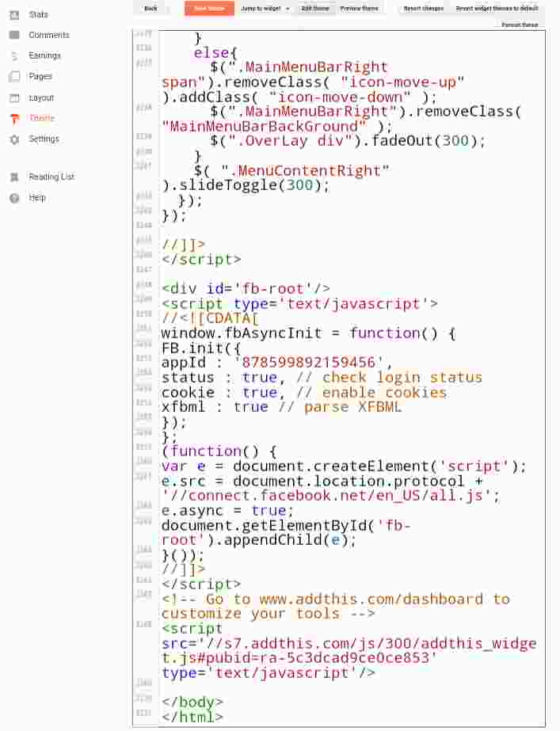Click the '"MainMenuBarBackGround" );' code line
Image resolution: width=560 pixels, height=731 pixels.
277,127
